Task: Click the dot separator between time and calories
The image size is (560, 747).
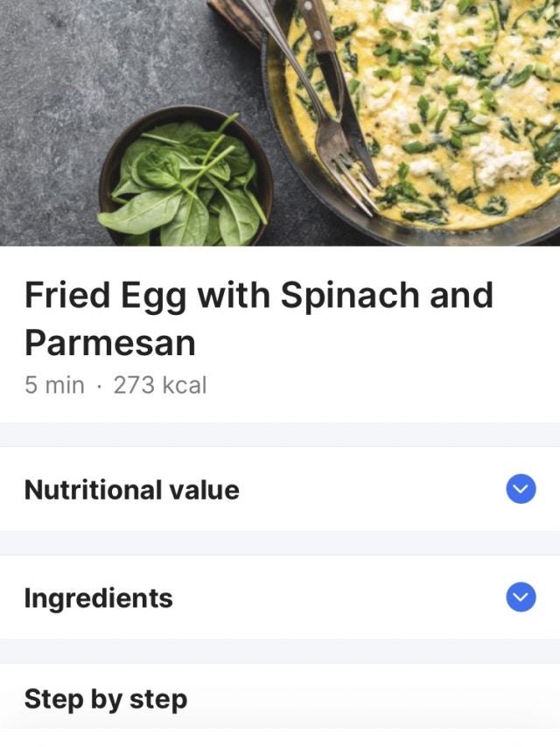Action: point(99,385)
